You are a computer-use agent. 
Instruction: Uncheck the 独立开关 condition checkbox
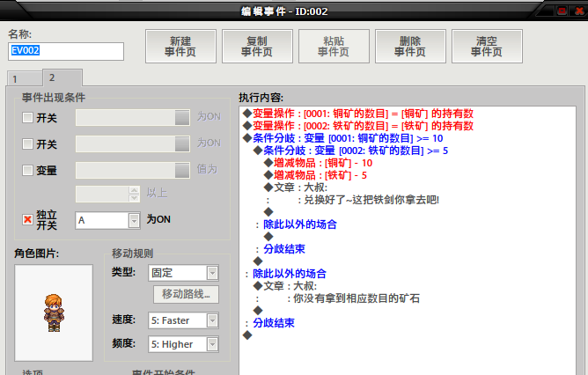(28, 219)
